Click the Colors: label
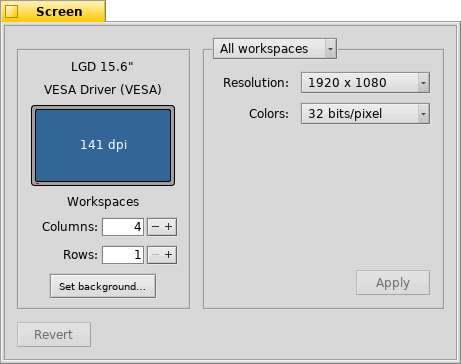This screenshot has height=364, width=461. [x=269, y=114]
